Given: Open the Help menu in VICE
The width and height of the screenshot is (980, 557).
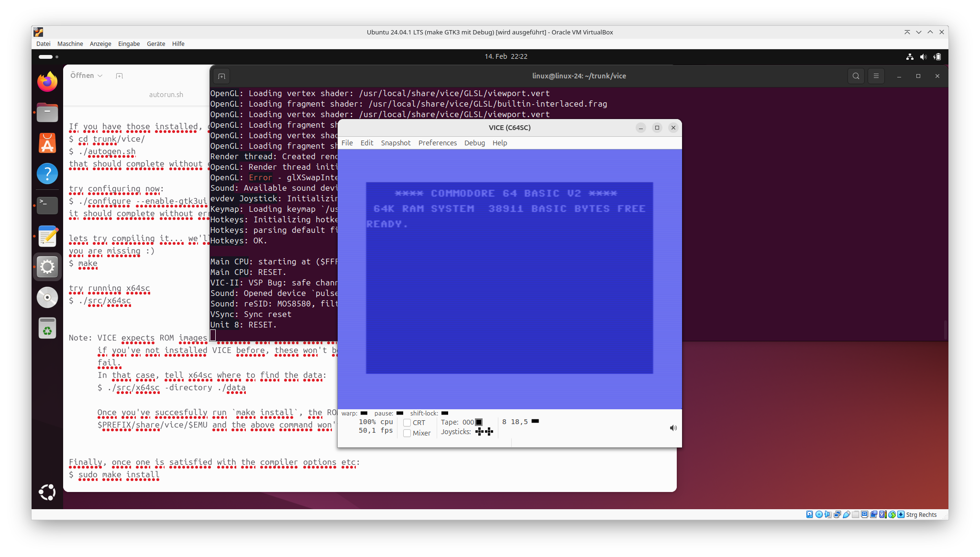Looking at the screenshot, I should pos(500,143).
